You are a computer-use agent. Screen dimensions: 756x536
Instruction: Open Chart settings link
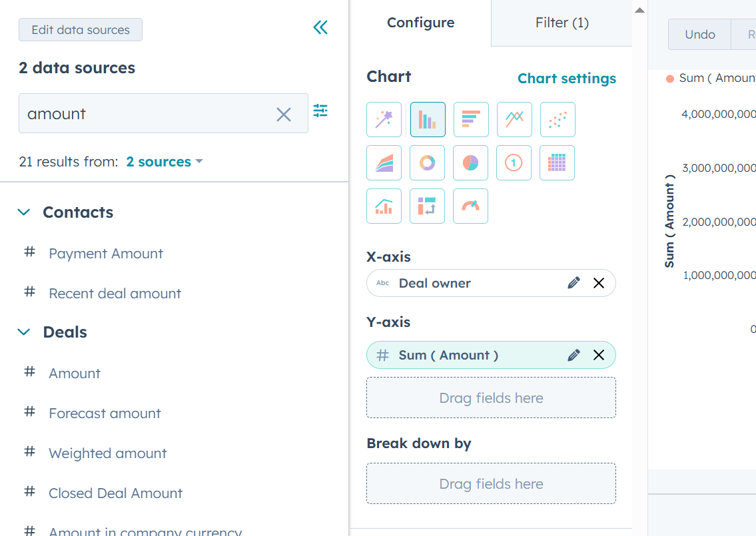(567, 78)
